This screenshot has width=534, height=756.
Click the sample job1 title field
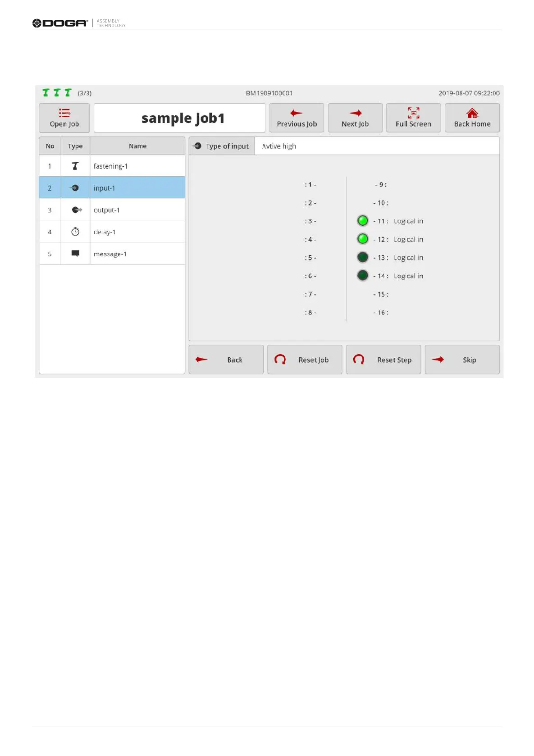point(179,118)
